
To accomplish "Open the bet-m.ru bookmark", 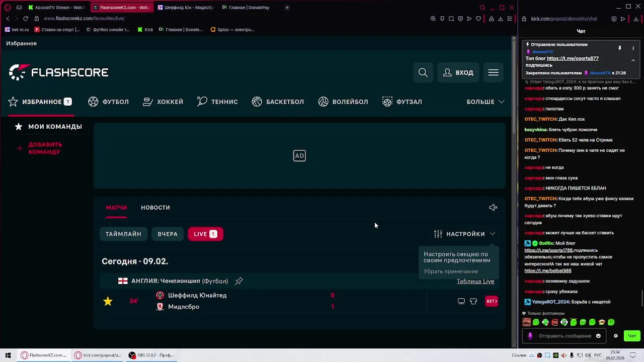I will point(17,30).
